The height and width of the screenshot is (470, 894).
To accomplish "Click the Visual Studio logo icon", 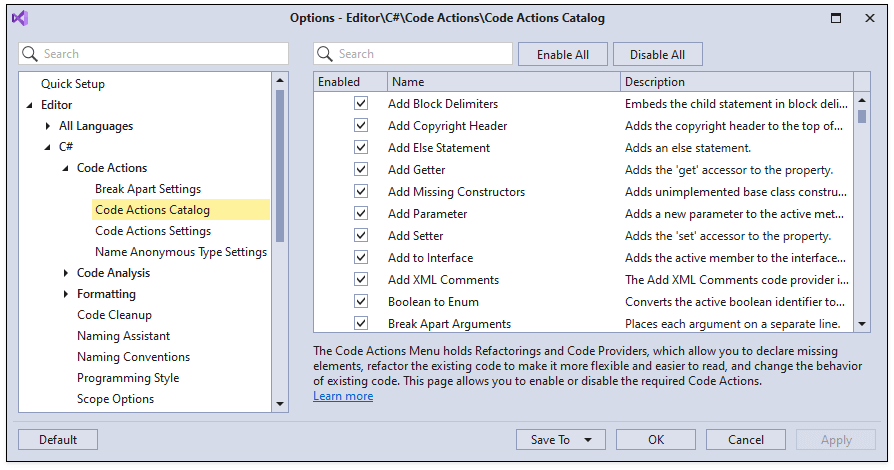I will pos(20,18).
